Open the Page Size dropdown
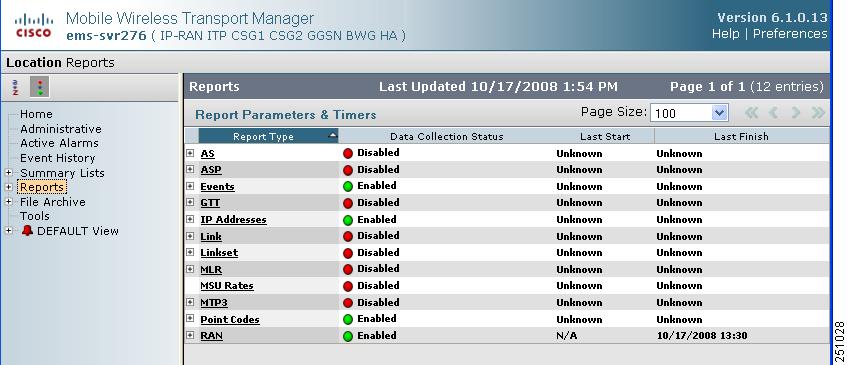Image resolution: width=847 pixels, height=365 pixels. [x=689, y=113]
